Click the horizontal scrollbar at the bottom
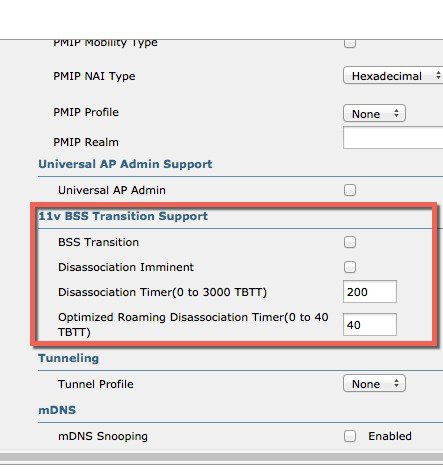Screen dimensions: 443x473 click(x=221, y=457)
